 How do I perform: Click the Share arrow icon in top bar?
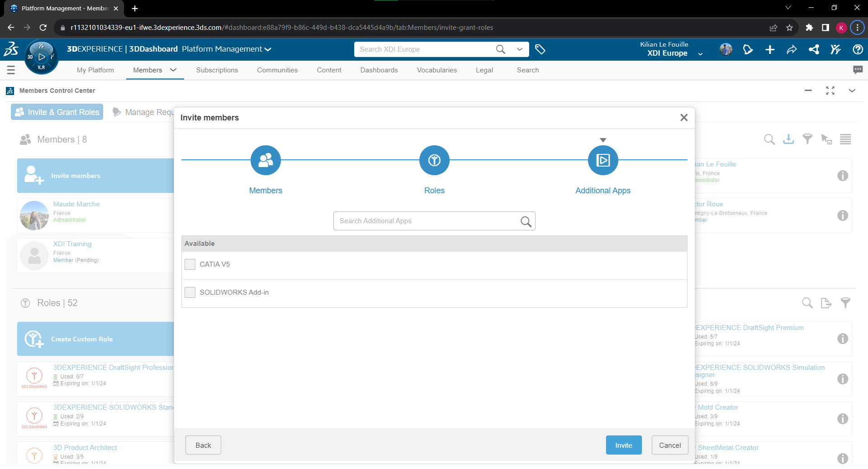point(792,49)
